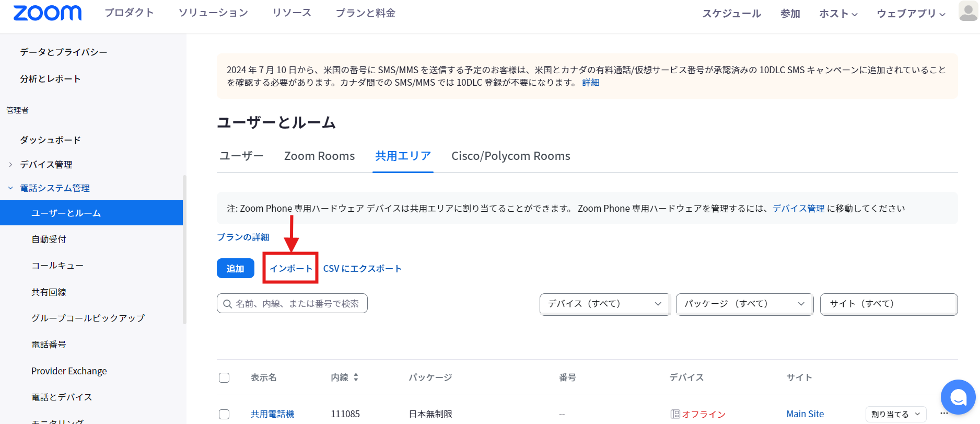Open コールキュー in sidebar
Image resolution: width=980 pixels, height=424 pixels.
click(x=57, y=265)
